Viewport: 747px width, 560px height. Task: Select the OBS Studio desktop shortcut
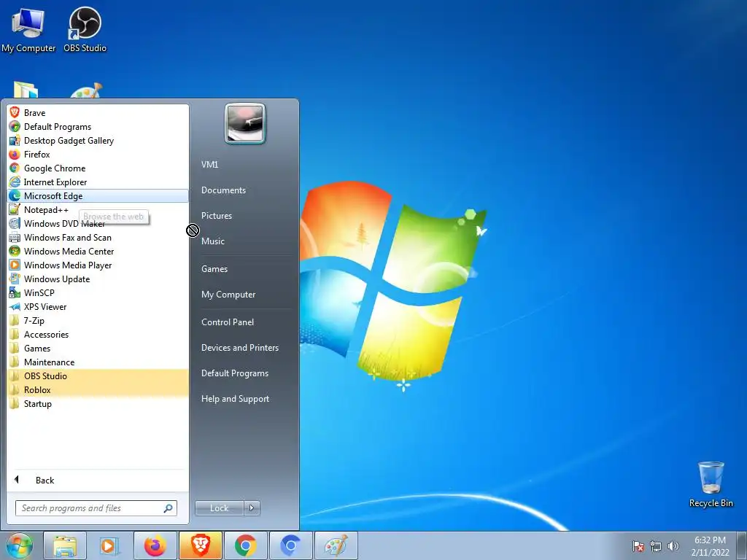click(x=85, y=29)
